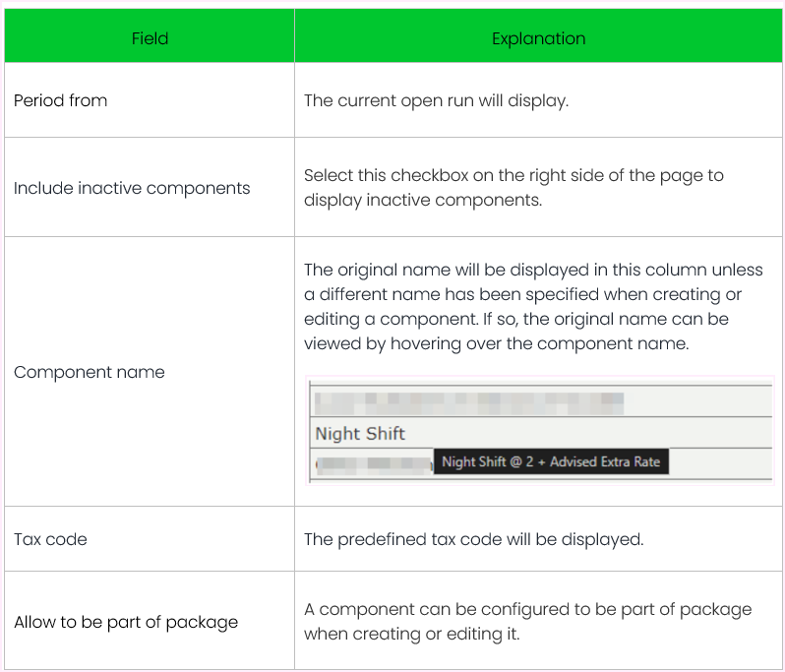Click the 'when creating or editing it.' line
The height and width of the screenshot is (672, 785).
click(411, 634)
